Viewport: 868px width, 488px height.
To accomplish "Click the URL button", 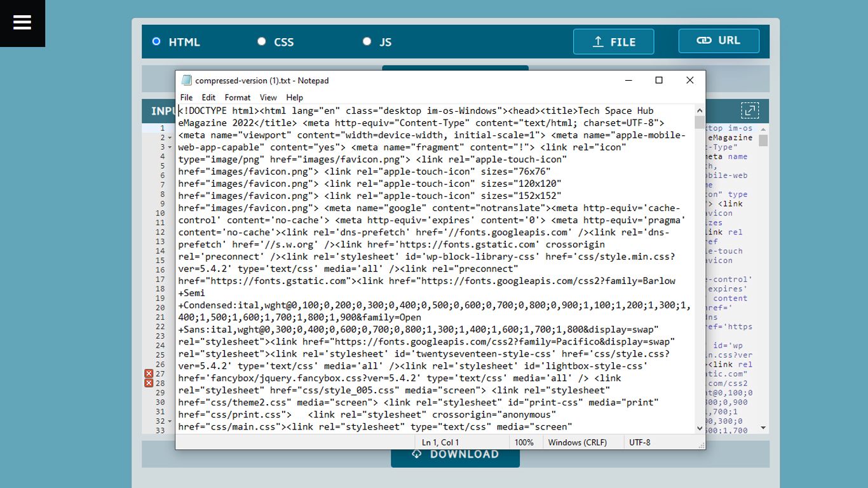I will coord(719,41).
